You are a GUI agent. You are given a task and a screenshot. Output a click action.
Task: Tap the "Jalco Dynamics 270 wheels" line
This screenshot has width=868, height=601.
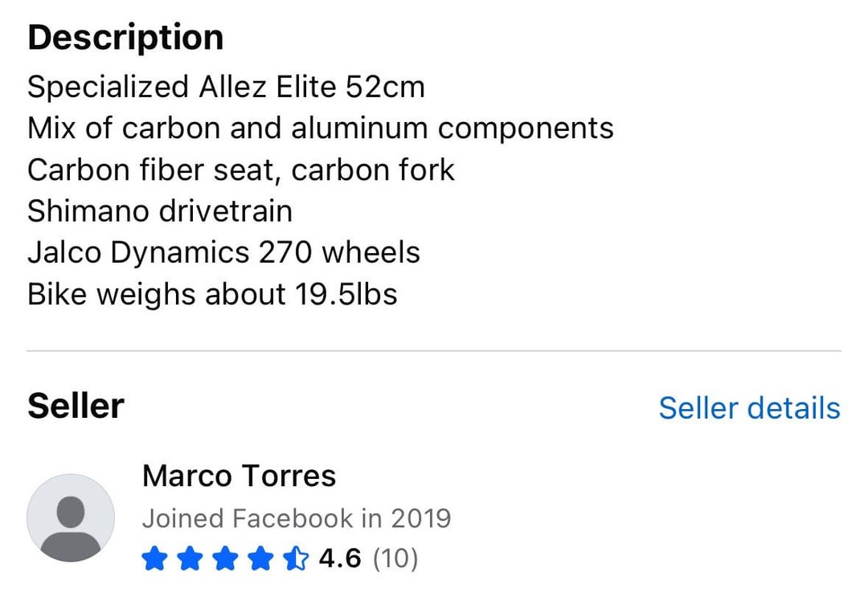(223, 253)
